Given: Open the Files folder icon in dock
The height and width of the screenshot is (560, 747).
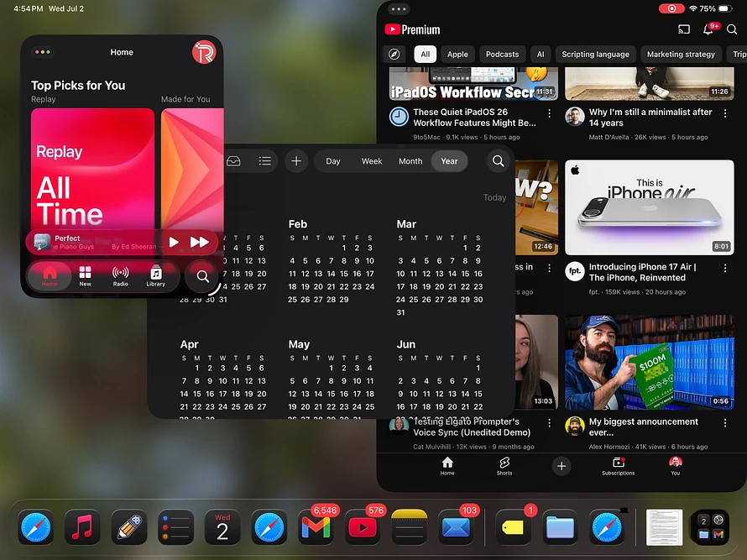Looking at the screenshot, I should tap(560, 527).
